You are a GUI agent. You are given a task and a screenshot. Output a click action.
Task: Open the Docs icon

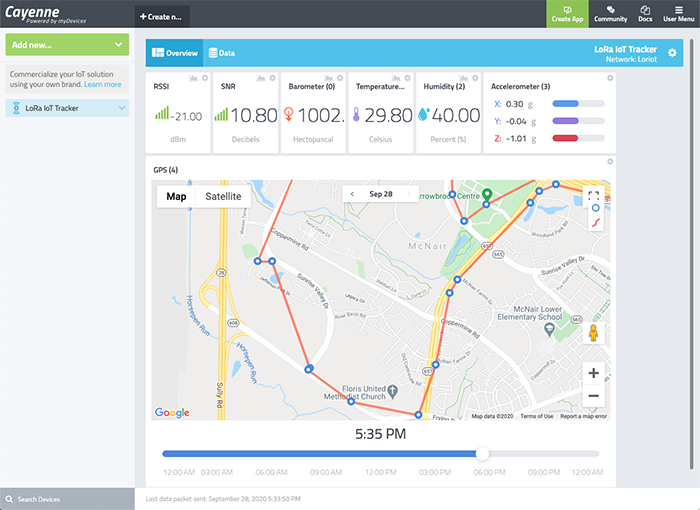coord(645,14)
